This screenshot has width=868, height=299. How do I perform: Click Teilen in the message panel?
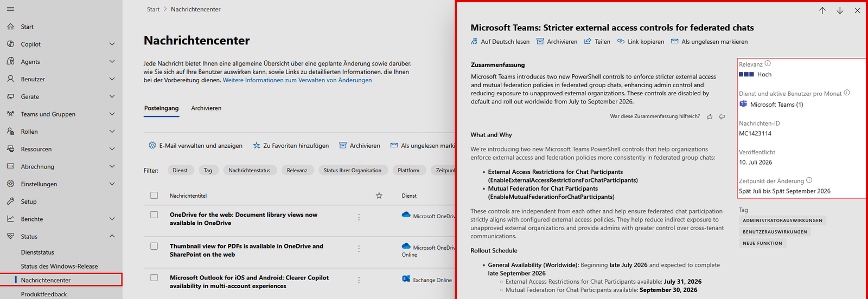pyautogui.click(x=597, y=42)
